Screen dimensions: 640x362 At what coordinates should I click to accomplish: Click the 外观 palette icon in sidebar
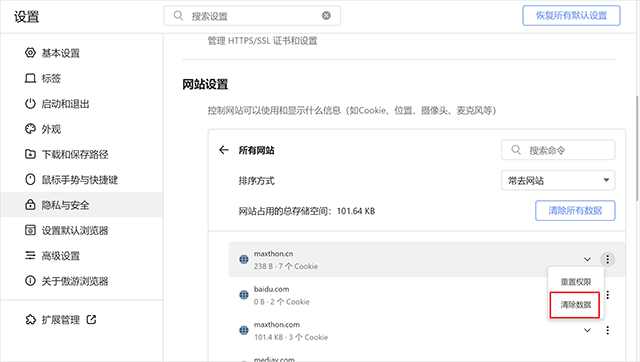point(30,129)
